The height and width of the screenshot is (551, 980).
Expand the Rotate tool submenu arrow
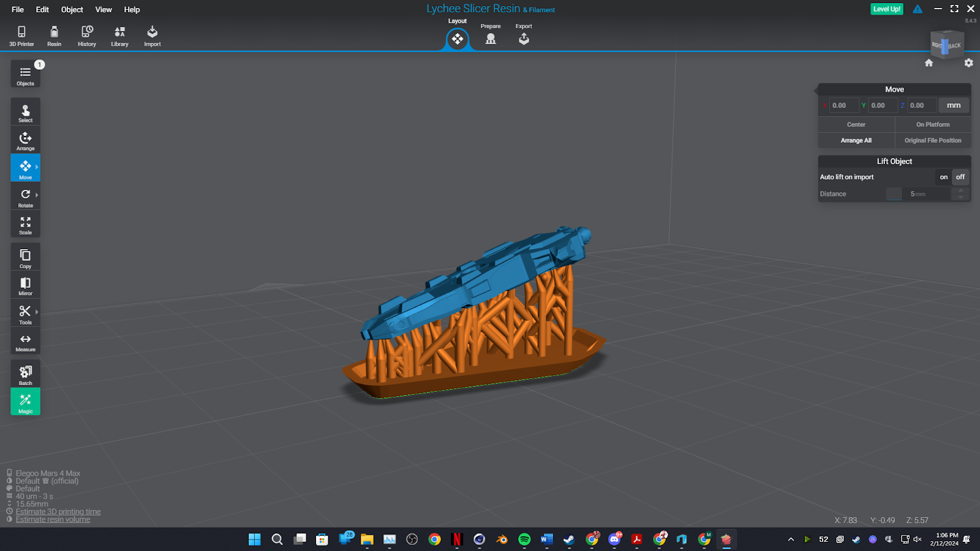click(37, 195)
